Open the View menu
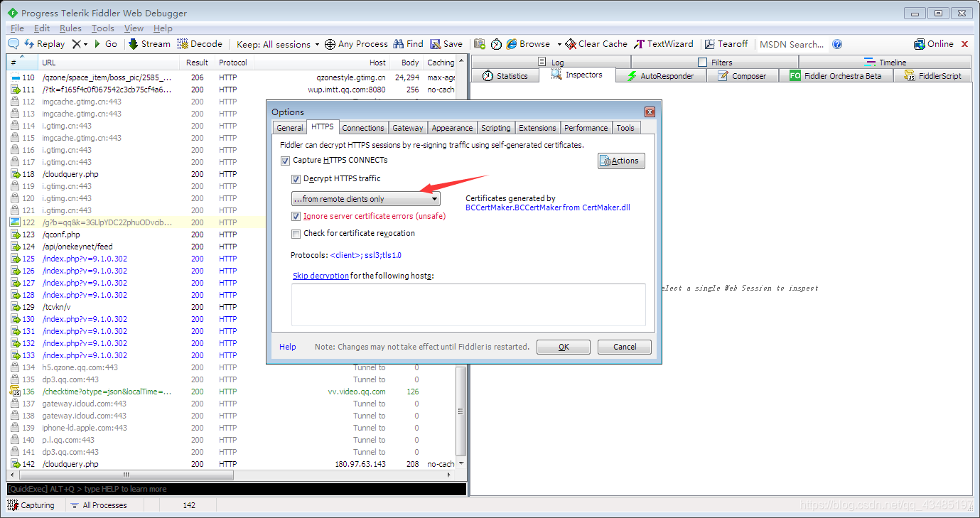 coord(134,28)
